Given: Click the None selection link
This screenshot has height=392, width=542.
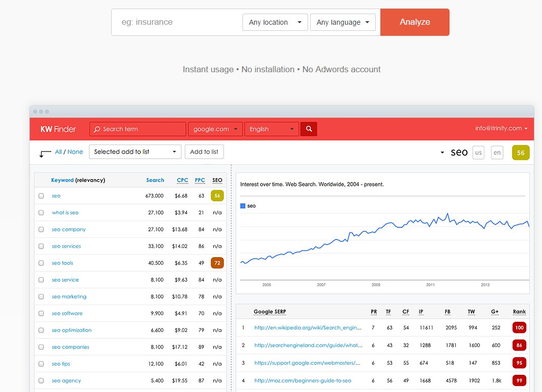Looking at the screenshot, I should pyautogui.click(x=75, y=152).
